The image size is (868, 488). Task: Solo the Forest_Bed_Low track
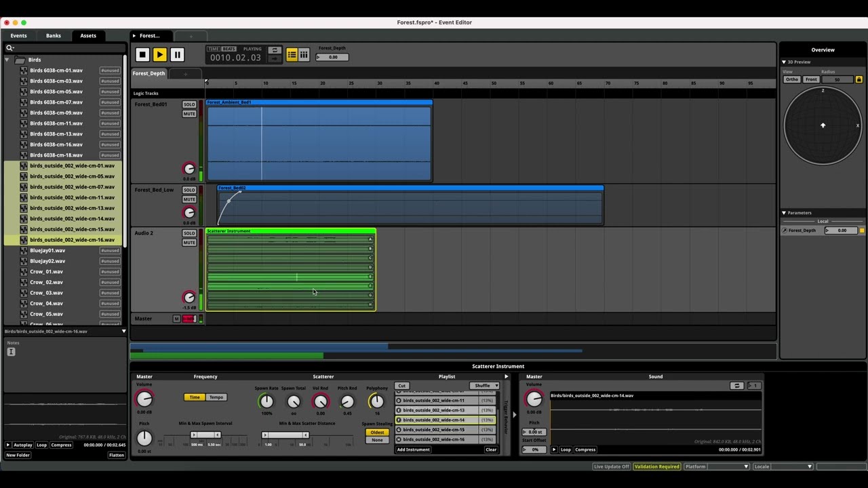point(189,190)
